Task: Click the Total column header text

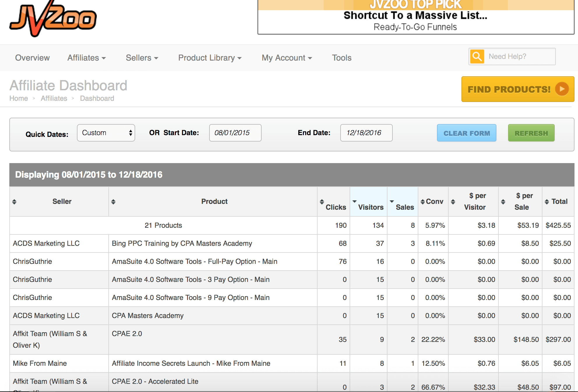Action: click(x=560, y=202)
